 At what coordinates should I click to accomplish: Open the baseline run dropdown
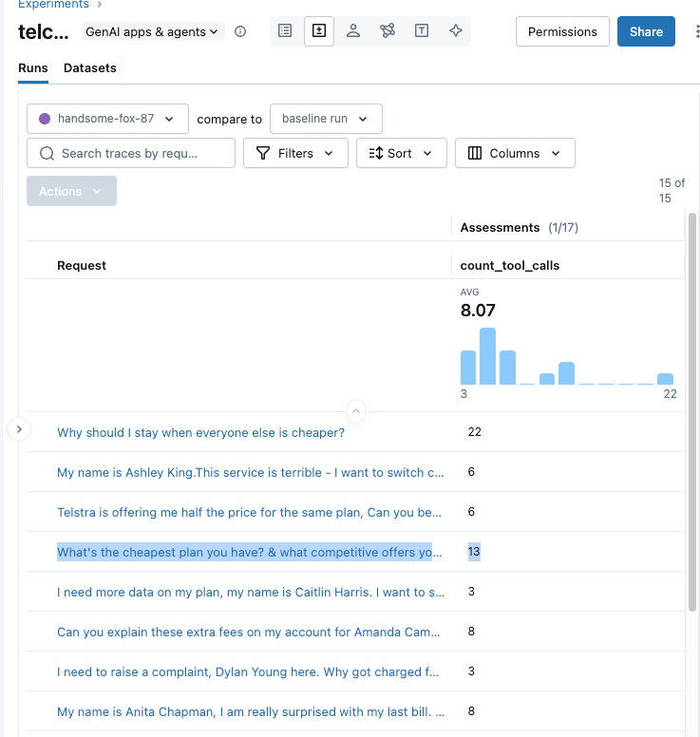[x=326, y=119]
